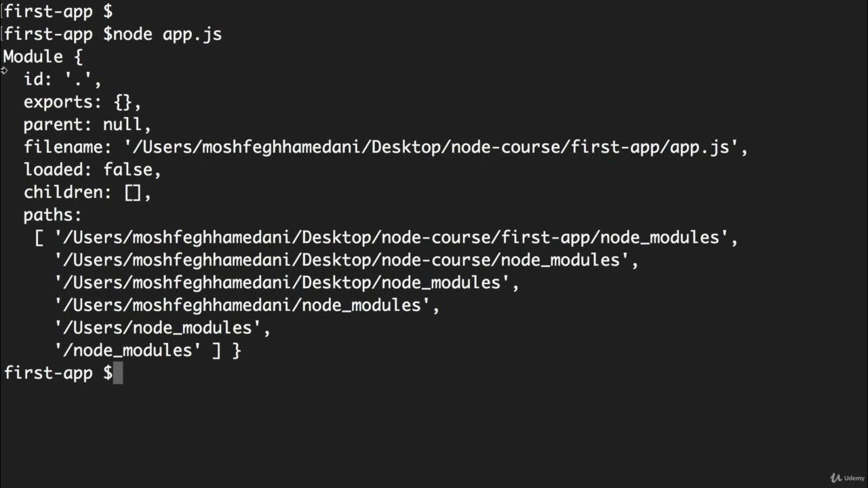Click the terminal cursor block after final prompt
Screen dimensions: 868x488
[x=118, y=373]
